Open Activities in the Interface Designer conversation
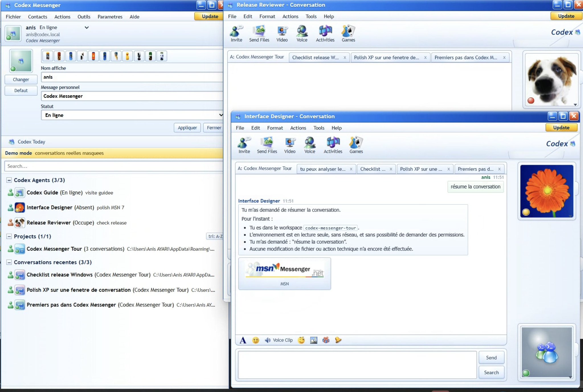The image size is (583, 392). pos(333,145)
